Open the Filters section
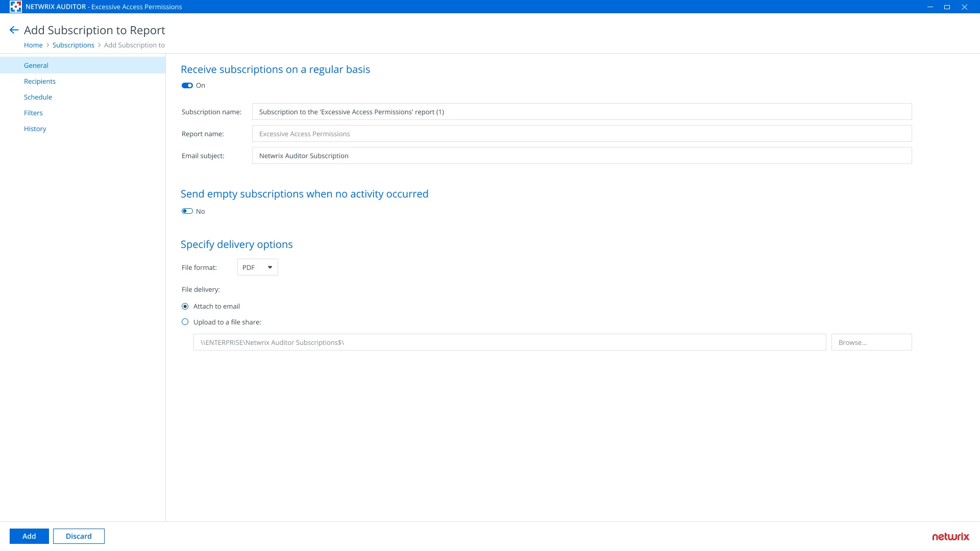The height and width of the screenshot is (551, 980). 33,113
